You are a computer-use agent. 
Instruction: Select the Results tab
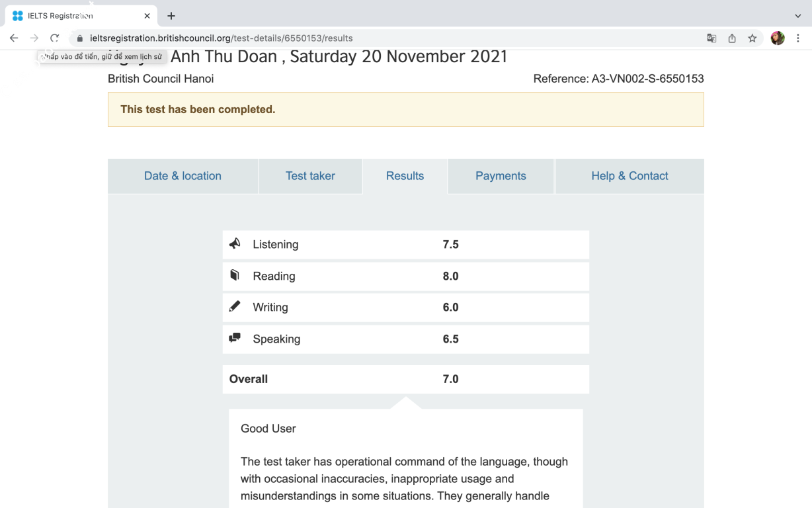405,176
